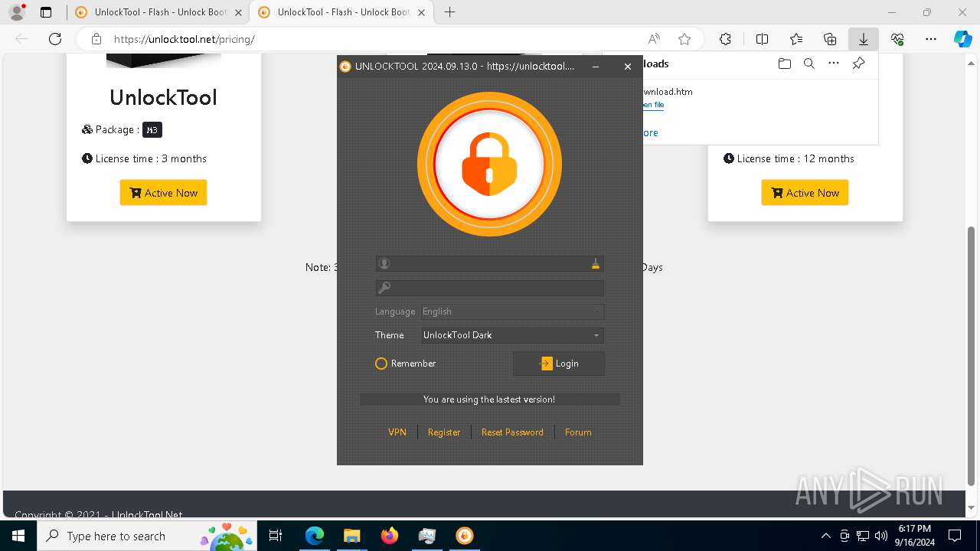The image size is (980, 551).
Task: Minimize the UnlockTool login window
Action: click(x=596, y=67)
